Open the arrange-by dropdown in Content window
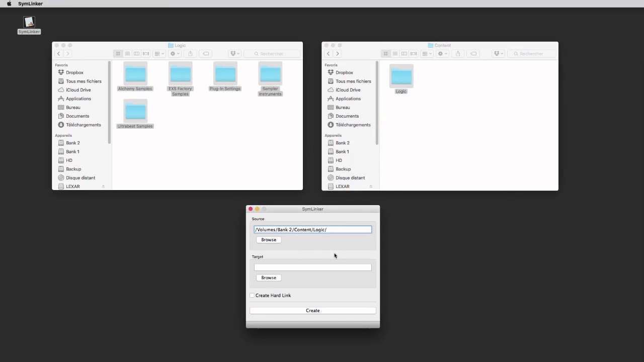644x362 pixels. click(427, 54)
